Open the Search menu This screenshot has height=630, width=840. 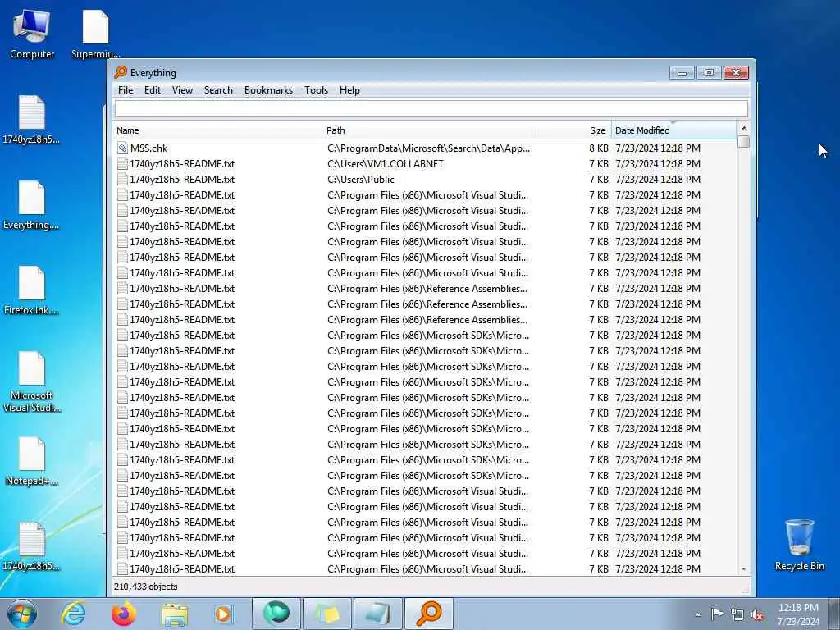(x=218, y=90)
